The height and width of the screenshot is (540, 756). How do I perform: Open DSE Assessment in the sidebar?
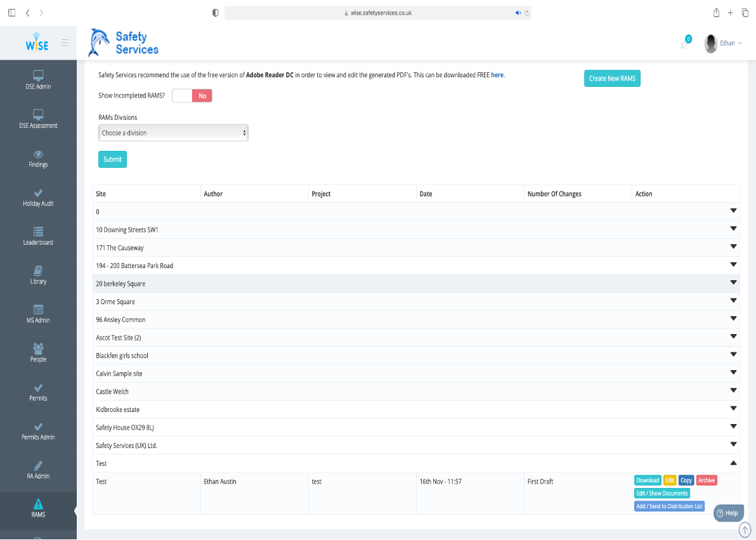(38, 119)
